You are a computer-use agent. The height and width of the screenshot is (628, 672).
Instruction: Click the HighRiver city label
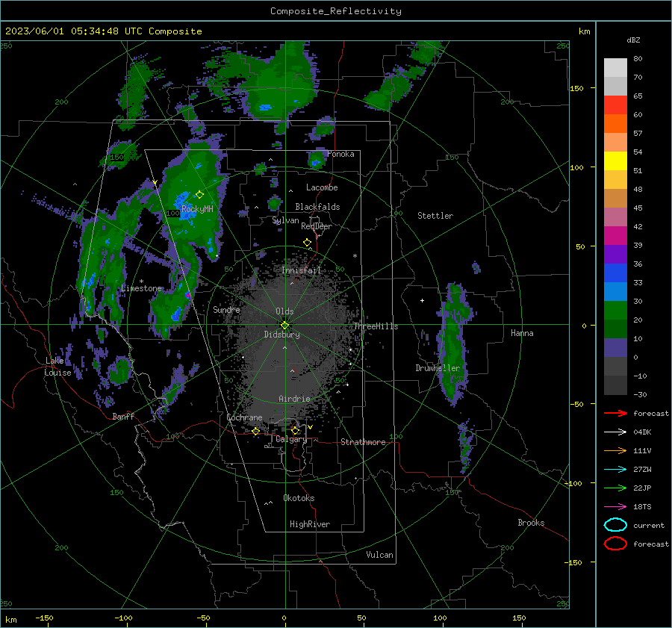pyautogui.click(x=310, y=524)
